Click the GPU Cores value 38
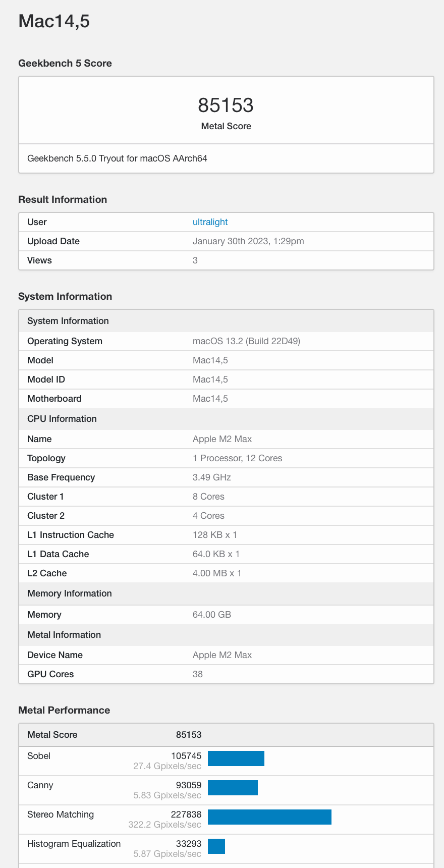The image size is (444, 868). coord(198,674)
